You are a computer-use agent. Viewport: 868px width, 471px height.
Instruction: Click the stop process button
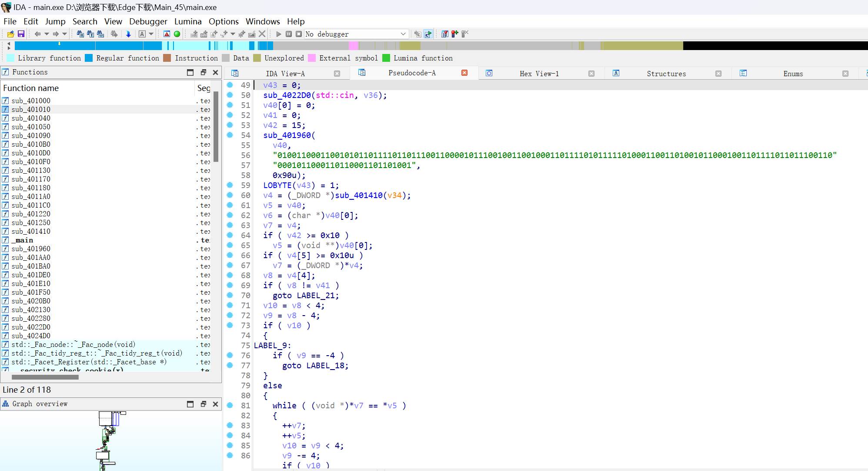299,34
